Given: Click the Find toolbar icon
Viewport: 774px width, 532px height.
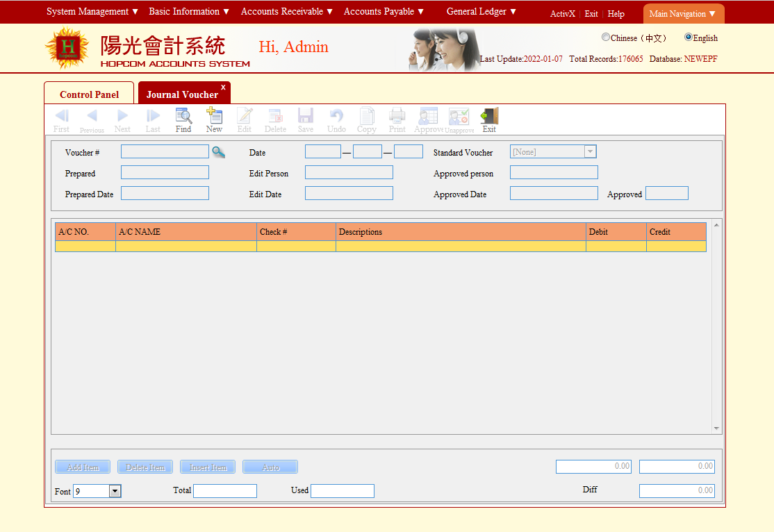Looking at the screenshot, I should point(183,117).
